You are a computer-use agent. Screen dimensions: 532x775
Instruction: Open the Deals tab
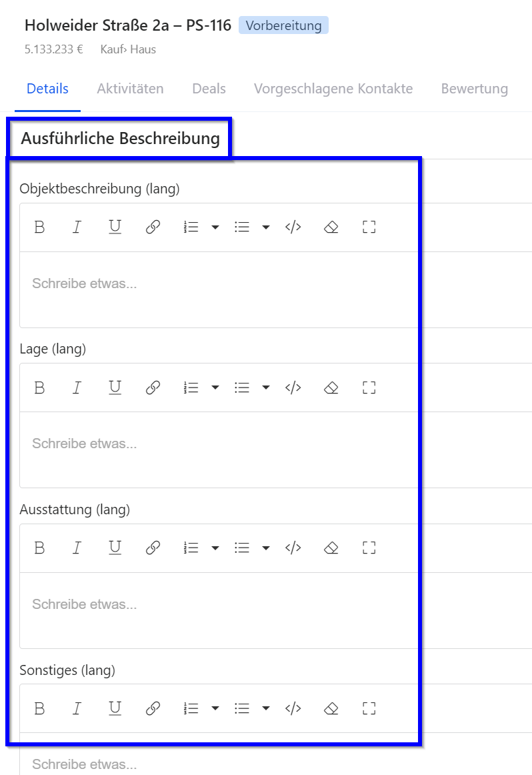tap(209, 89)
